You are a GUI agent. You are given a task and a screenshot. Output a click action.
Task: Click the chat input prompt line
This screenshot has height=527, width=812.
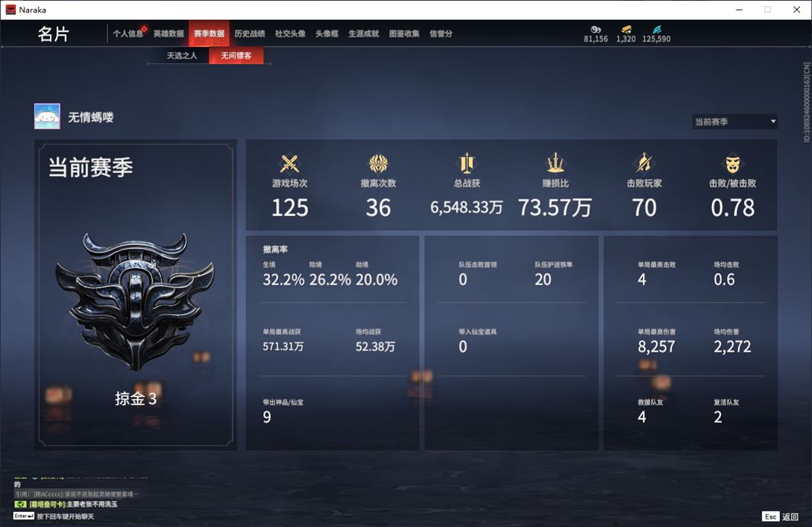[54, 516]
